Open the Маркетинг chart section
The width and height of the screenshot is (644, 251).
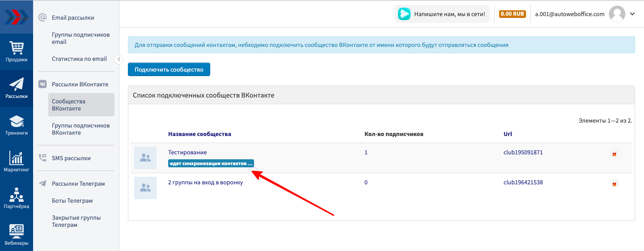click(17, 162)
